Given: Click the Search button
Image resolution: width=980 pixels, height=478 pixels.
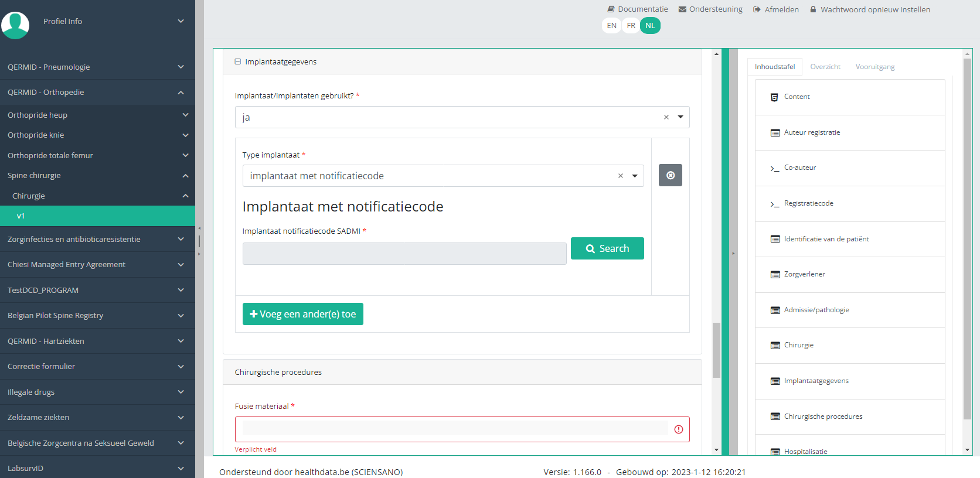Looking at the screenshot, I should [607, 248].
